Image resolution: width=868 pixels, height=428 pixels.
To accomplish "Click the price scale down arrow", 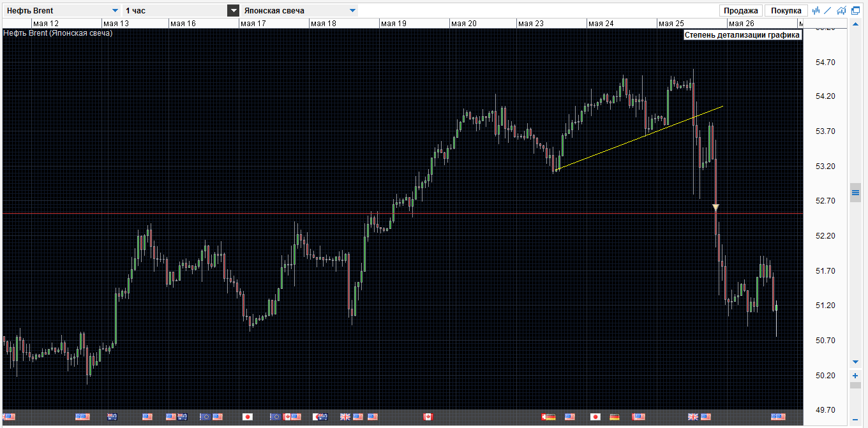I will pos(855,362).
